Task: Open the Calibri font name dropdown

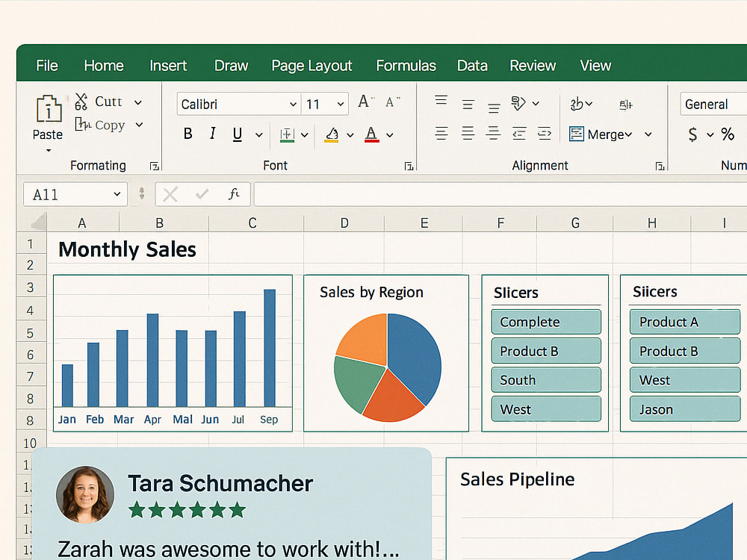Action: (x=293, y=105)
